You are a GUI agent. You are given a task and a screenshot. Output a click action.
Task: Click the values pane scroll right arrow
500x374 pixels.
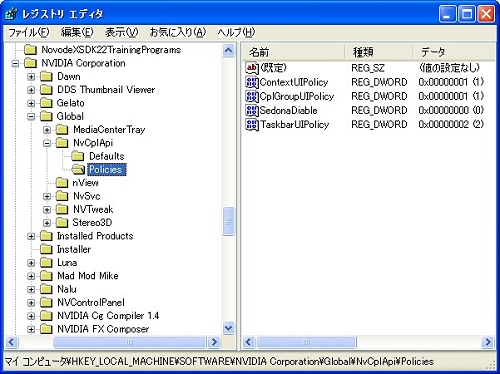(x=488, y=342)
